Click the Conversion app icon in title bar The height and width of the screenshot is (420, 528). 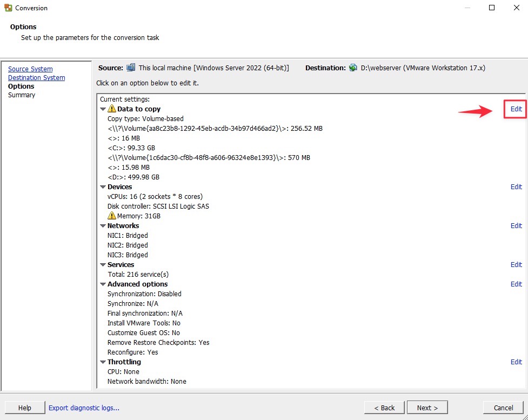pyautogui.click(x=8, y=8)
